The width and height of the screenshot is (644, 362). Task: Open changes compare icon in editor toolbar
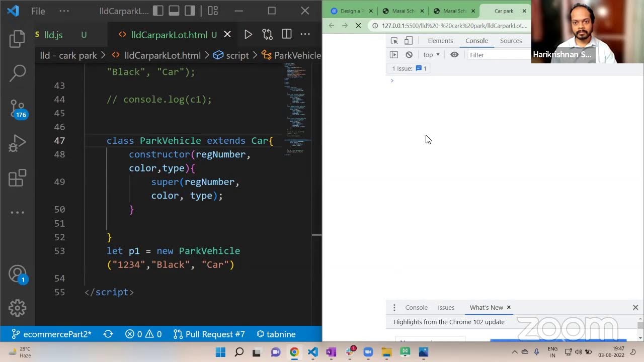pyautogui.click(x=267, y=35)
